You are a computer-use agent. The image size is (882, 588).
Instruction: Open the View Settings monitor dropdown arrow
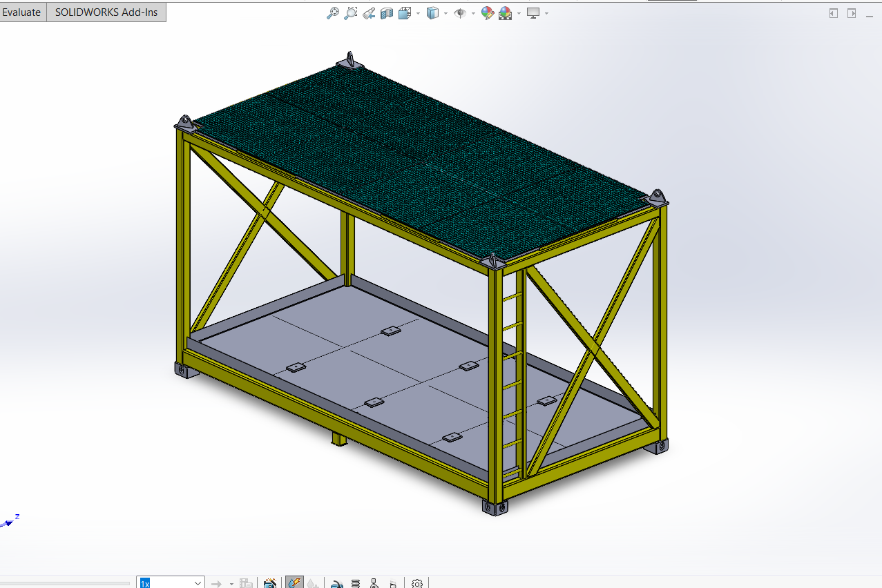(x=547, y=13)
